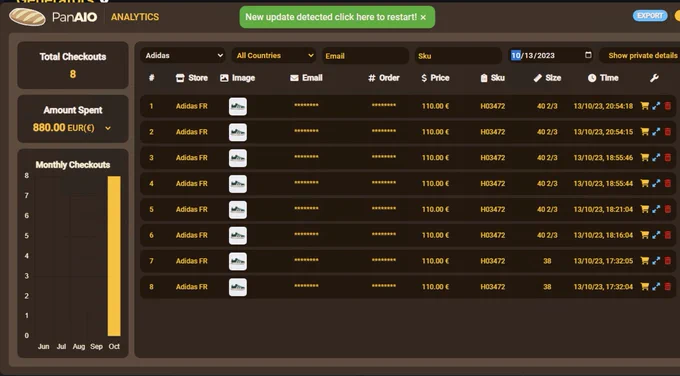
Task: Click the wrench icon in the table header
Action: (x=654, y=78)
